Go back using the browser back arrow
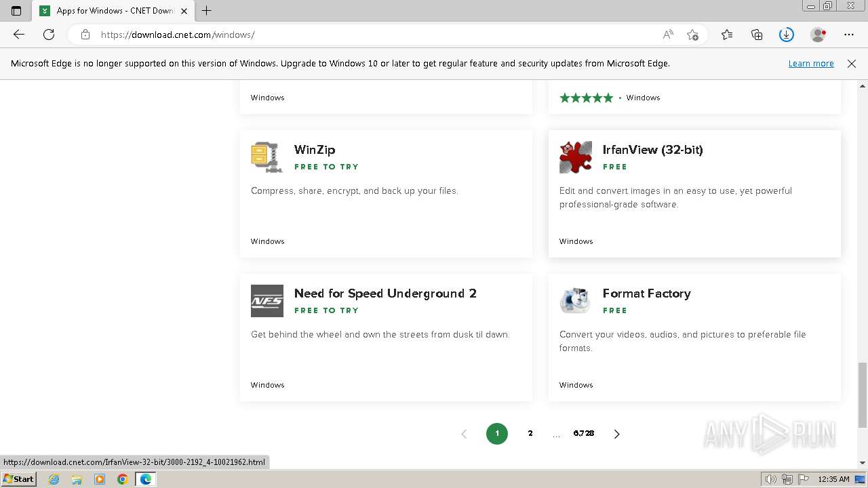868x488 pixels. pyautogui.click(x=19, y=35)
